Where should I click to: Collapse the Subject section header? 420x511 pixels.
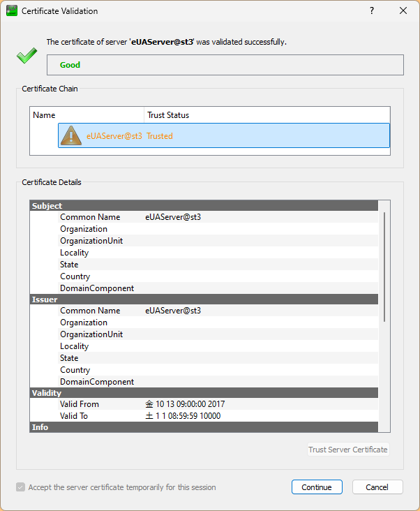pos(47,206)
